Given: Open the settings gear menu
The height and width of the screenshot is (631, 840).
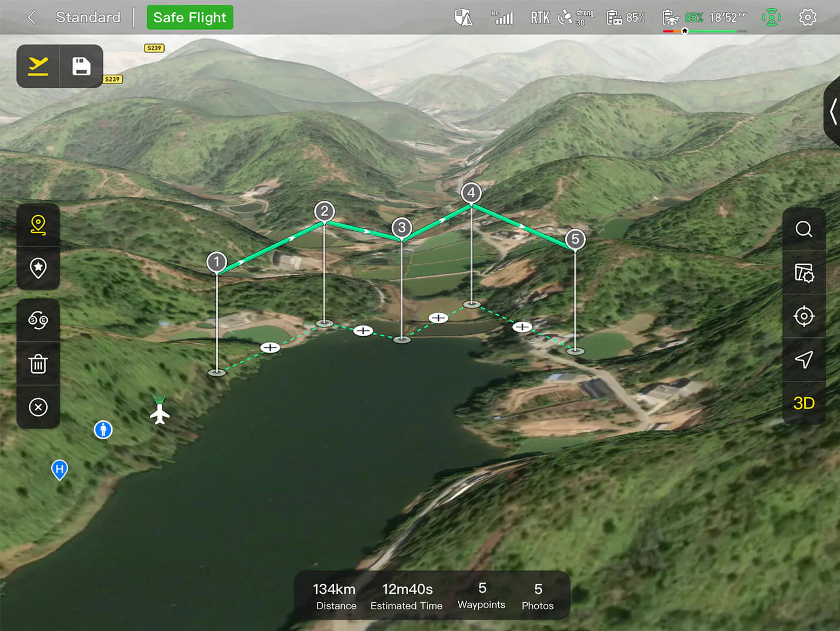Looking at the screenshot, I should click(x=808, y=18).
